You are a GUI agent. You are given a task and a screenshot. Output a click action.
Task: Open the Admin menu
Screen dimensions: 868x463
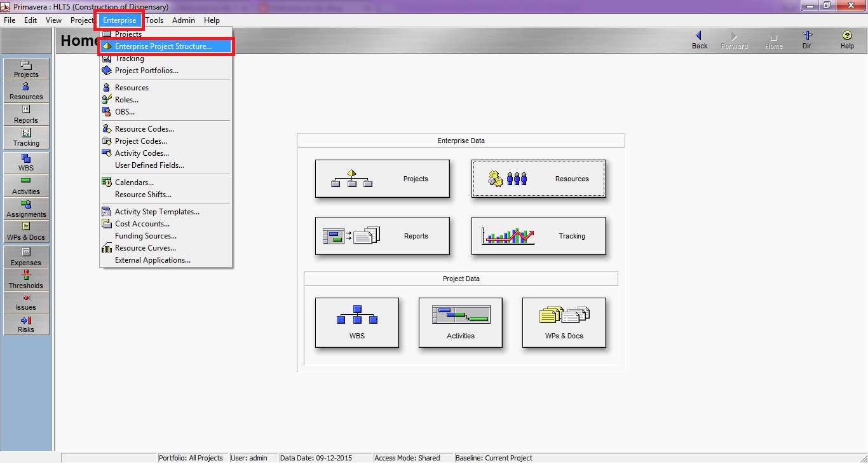click(184, 20)
